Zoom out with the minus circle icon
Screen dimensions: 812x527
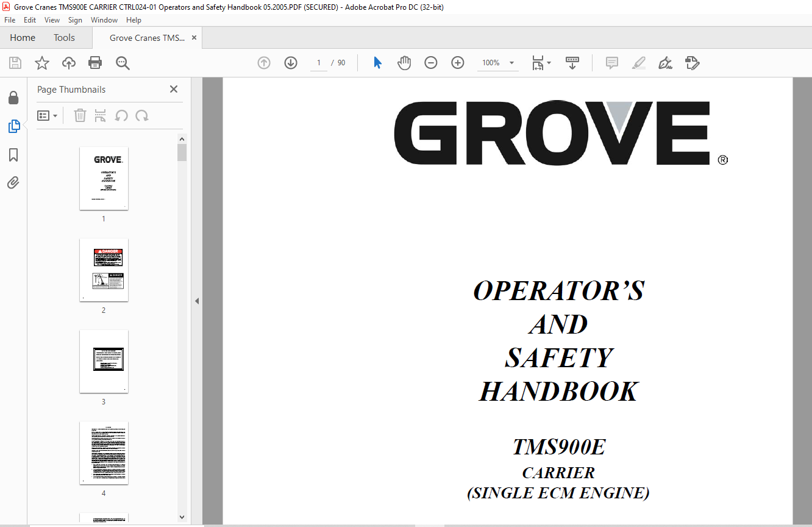[x=431, y=63]
